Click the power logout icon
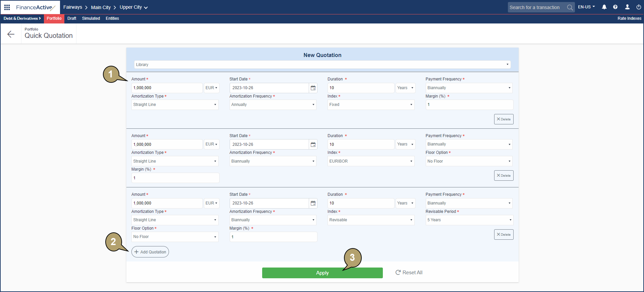This screenshot has width=644, height=292. point(639,7)
